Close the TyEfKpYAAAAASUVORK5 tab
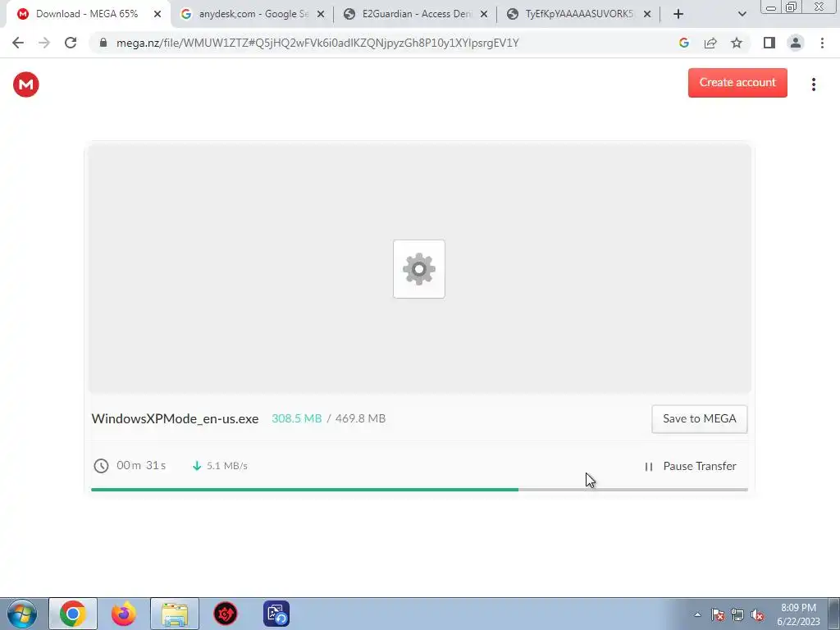840x630 pixels. [x=647, y=14]
